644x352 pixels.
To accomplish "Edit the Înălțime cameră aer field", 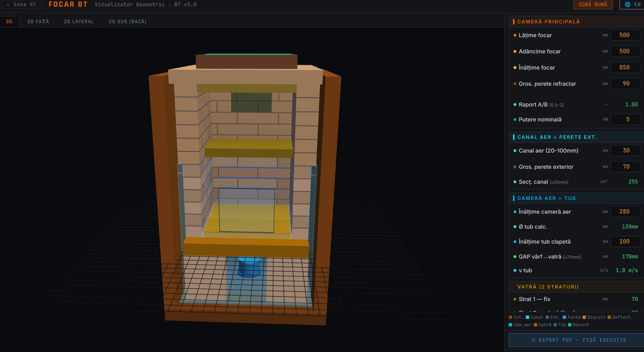I will tap(625, 212).
